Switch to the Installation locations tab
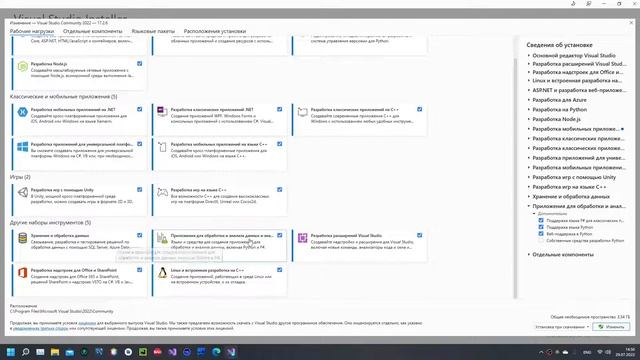Screen dimensions: 640x360 [x=215, y=31]
